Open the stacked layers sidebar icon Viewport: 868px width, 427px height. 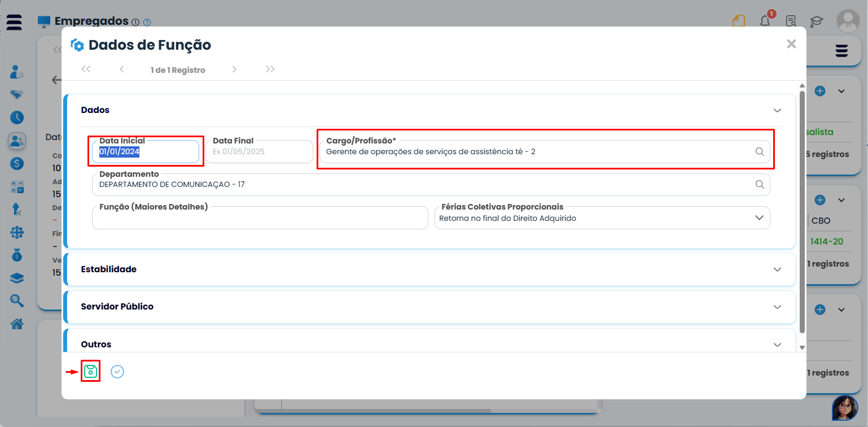click(17, 278)
